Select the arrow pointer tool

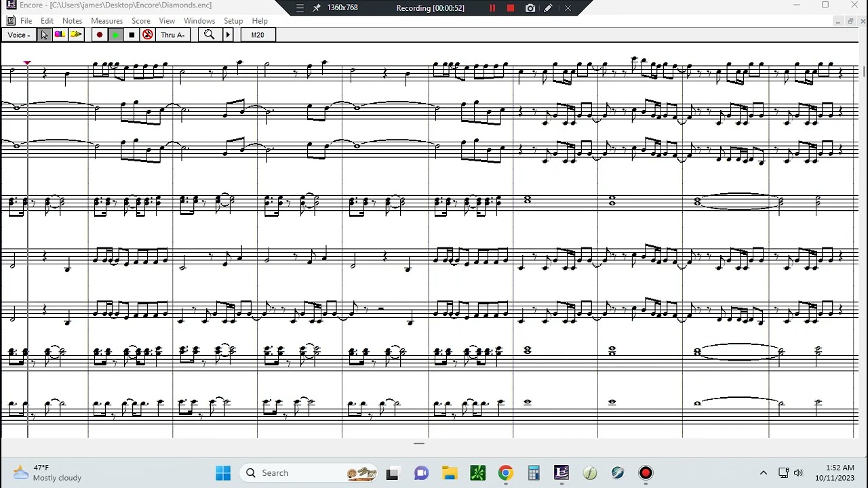pyautogui.click(x=44, y=35)
